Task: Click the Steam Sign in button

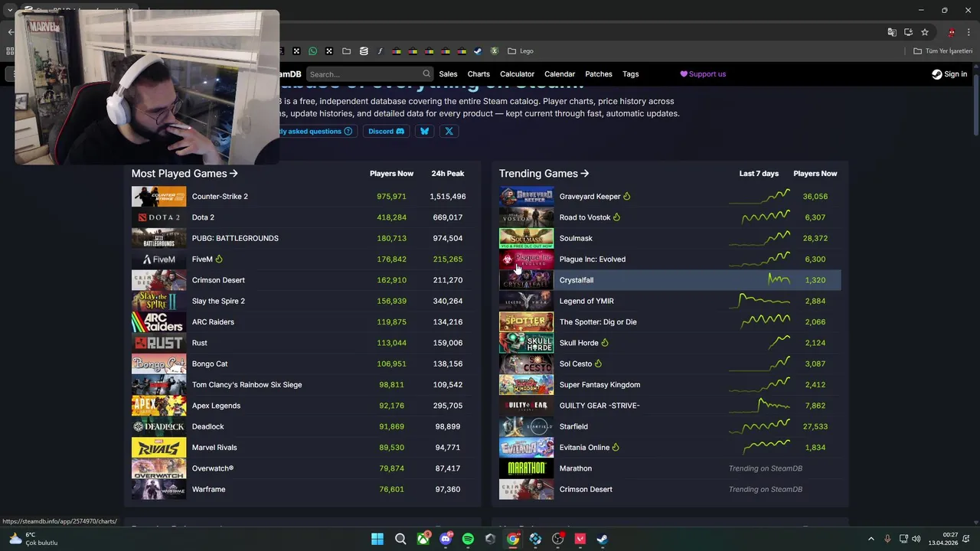Action: (949, 74)
